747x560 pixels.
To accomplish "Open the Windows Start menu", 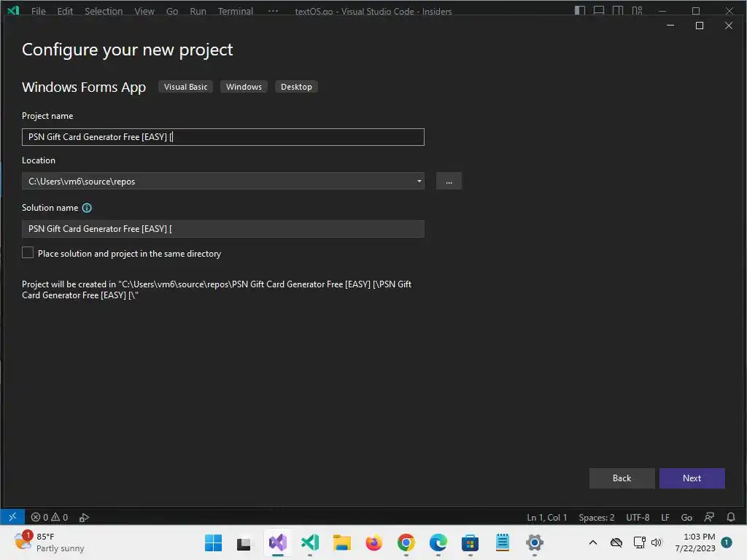I will (x=214, y=542).
